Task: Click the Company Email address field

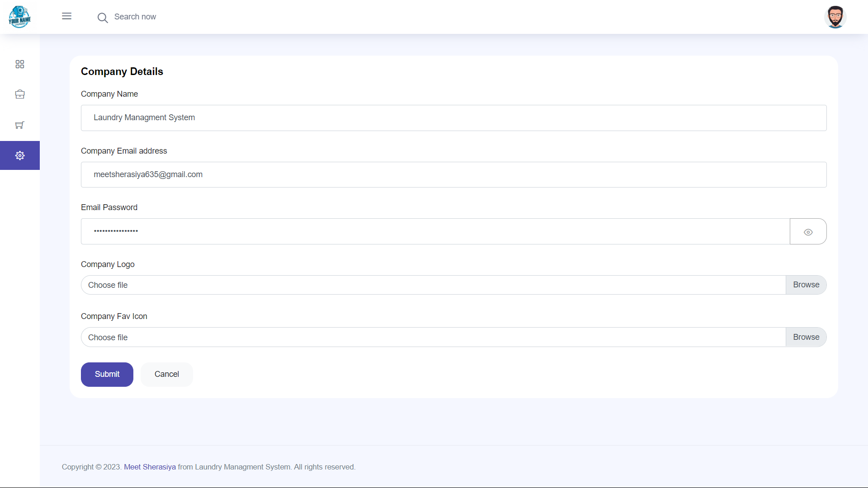Action: 453,175
